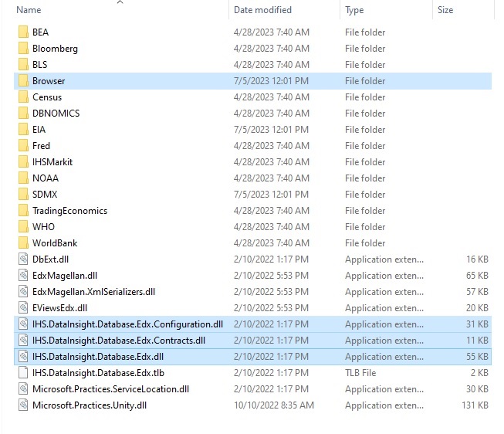Click the 2 KB size value
The width and height of the screenshot is (504, 434).
click(x=479, y=372)
